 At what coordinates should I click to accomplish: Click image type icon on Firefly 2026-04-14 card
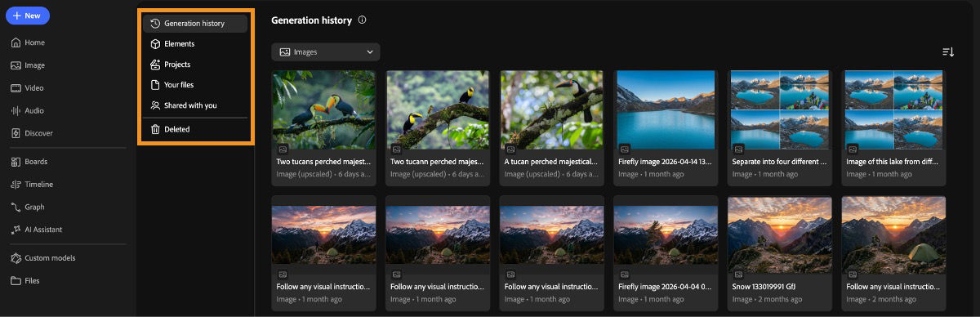tap(625, 149)
